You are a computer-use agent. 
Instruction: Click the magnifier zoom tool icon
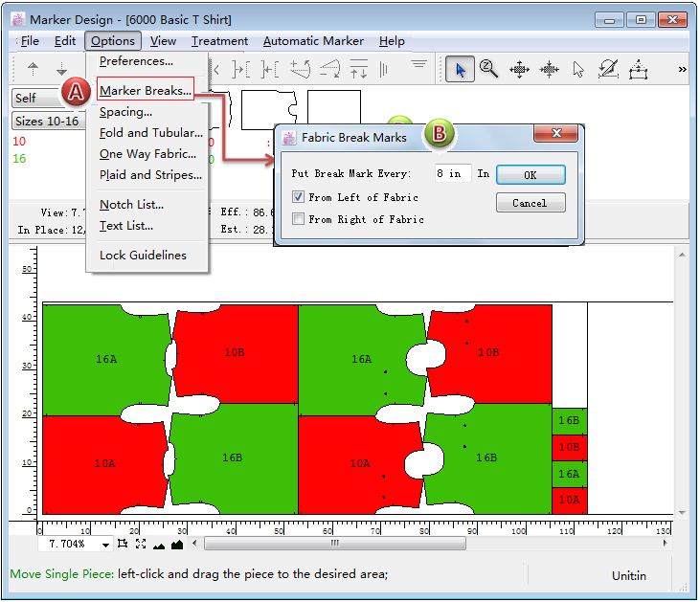[488, 69]
